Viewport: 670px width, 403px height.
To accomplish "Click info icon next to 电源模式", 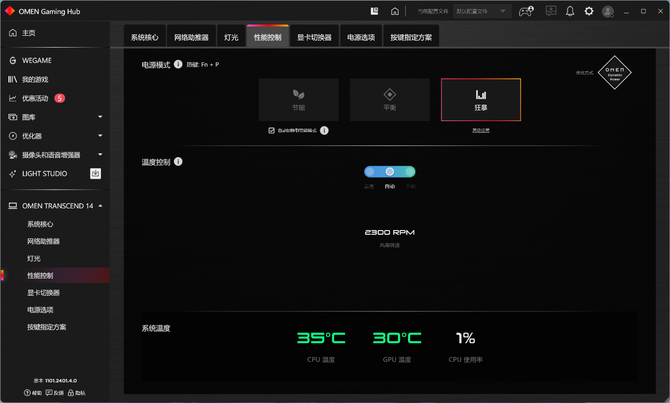I will pyautogui.click(x=178, y=64).
